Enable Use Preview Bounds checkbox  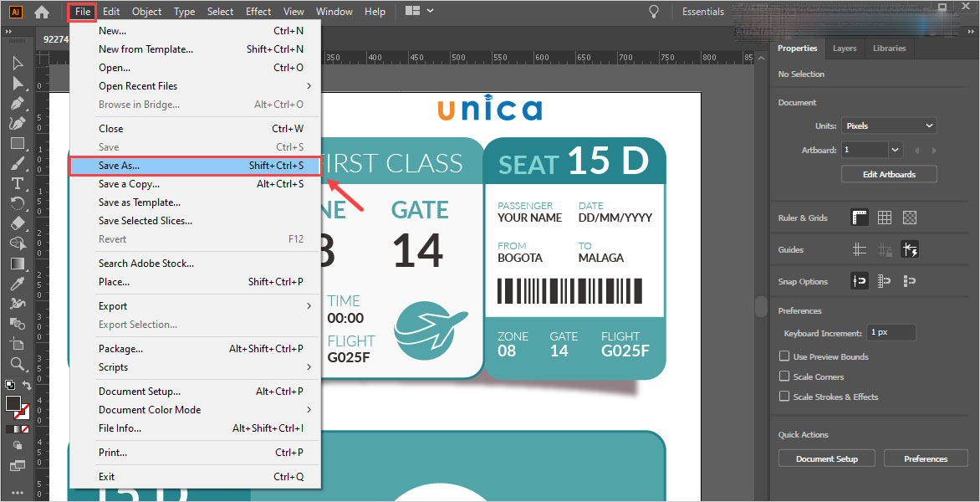[x=784, y=356]
